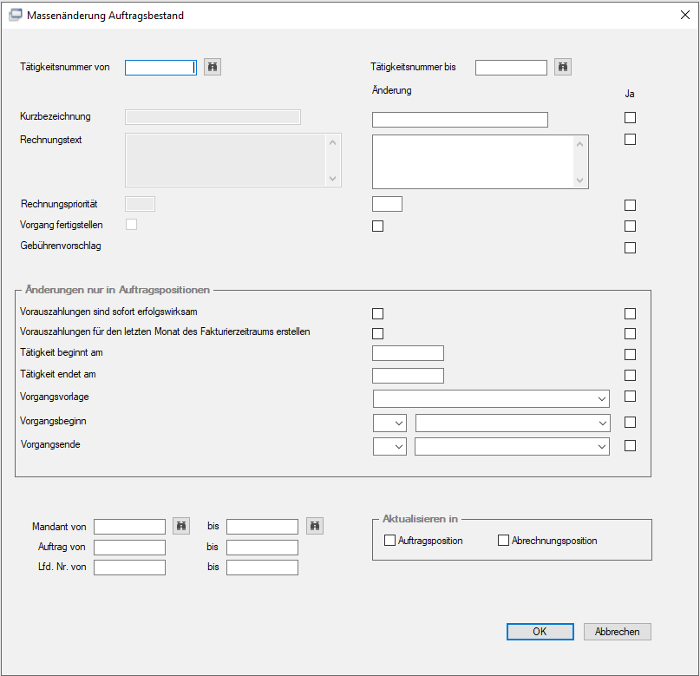This screenshot has width=700, height=676.
Task: Tick the Ja checkbox for Gebührenvorschlag
Action: click(x=630, y=248)
